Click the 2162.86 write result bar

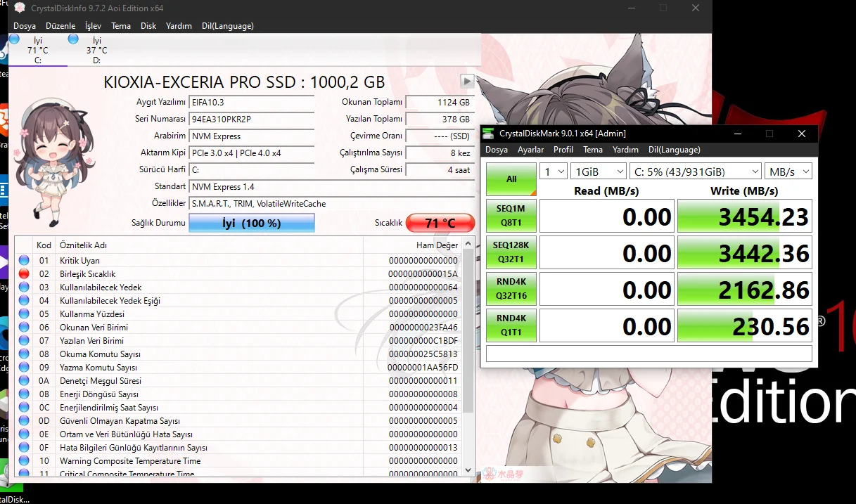[x=745, y=289]
